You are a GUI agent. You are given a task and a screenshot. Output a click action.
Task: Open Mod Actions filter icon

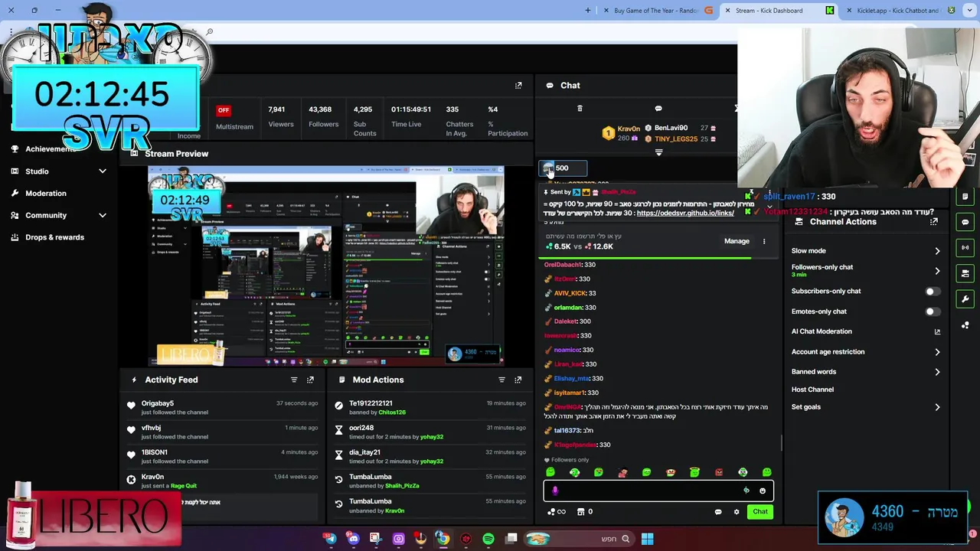502,380
